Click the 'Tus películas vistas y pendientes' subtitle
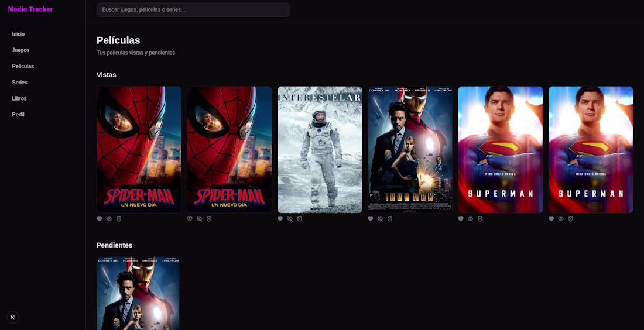The image size is (644, 330). [x=136, y=53]
